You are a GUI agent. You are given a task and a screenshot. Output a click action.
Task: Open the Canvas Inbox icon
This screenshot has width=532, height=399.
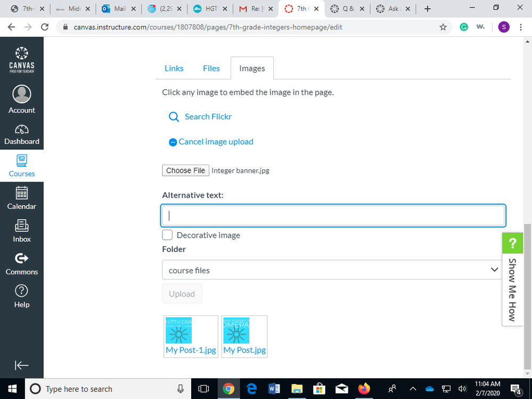[22, 226]
